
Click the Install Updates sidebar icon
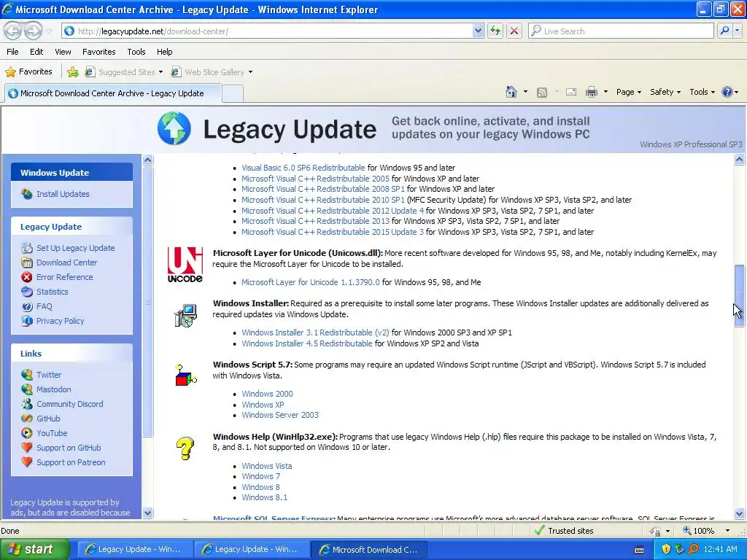27,194
